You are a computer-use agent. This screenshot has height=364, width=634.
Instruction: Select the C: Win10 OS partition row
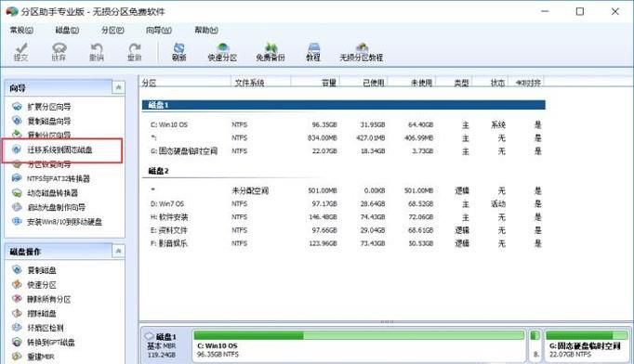[x=344, y=124]
